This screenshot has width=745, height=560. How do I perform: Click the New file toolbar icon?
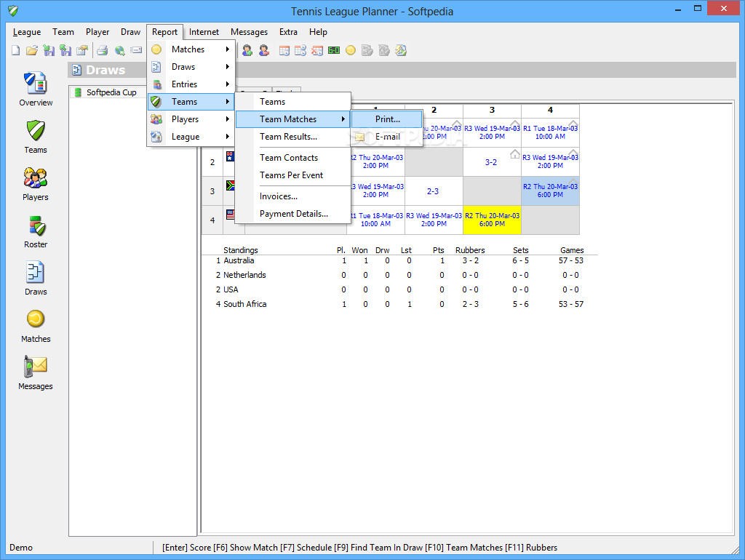click(x=15, y=50)
